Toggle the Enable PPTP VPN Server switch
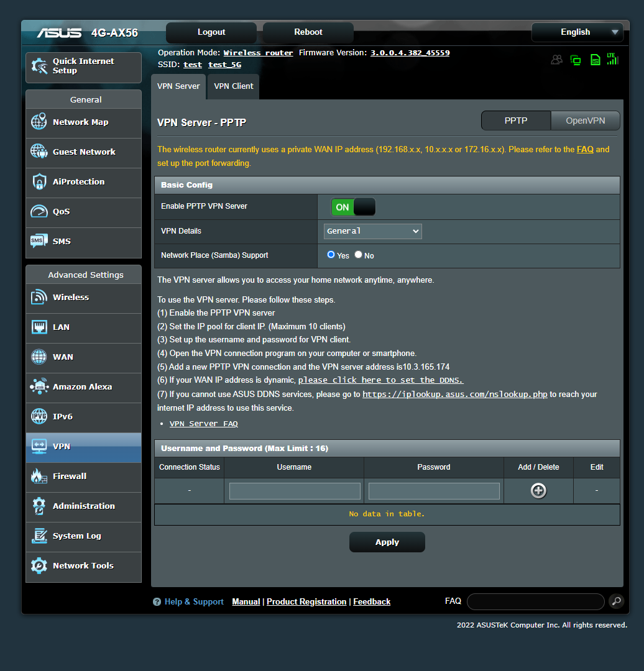Image resolution: width=644 pixels, height=671 pixels. pyautogui.click(x=353, y=207)
